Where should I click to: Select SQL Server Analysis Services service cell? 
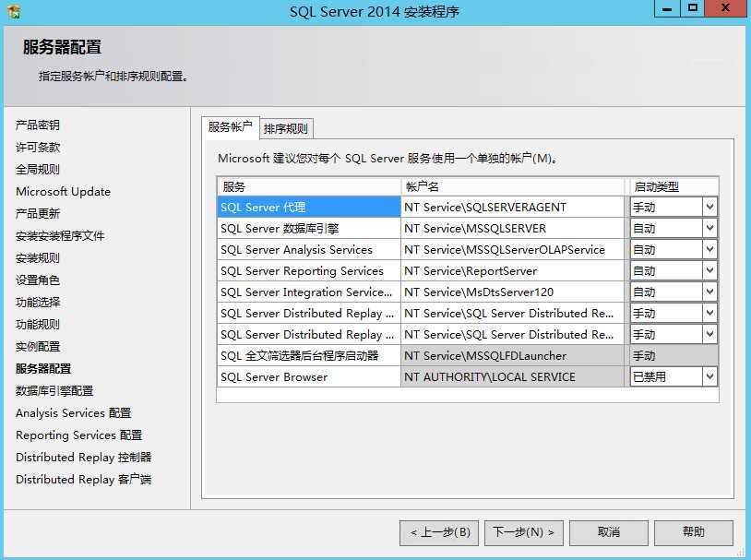309,249
